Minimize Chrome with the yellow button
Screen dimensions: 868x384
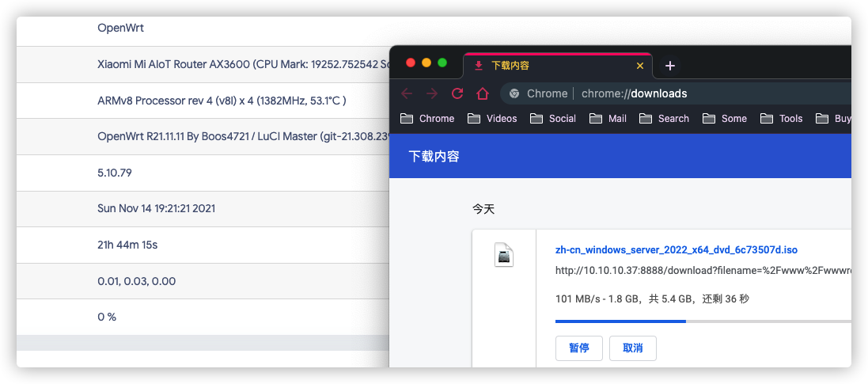(426, 63)
